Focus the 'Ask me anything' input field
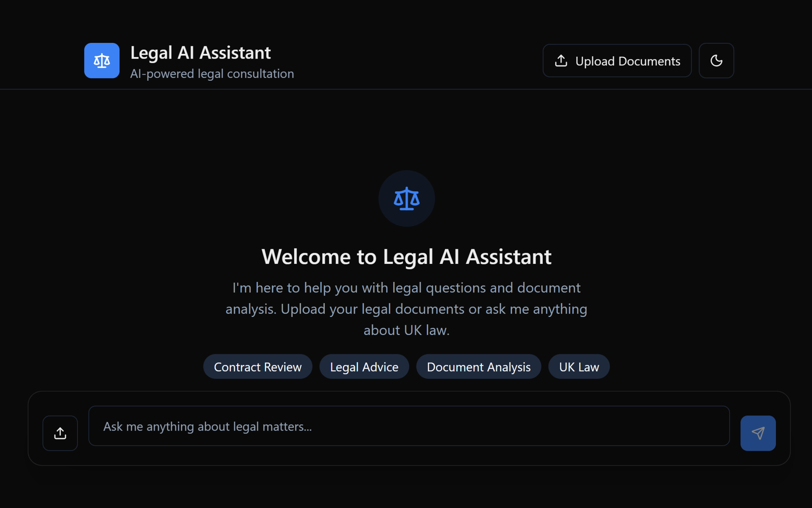 click(x=409, y=426)
